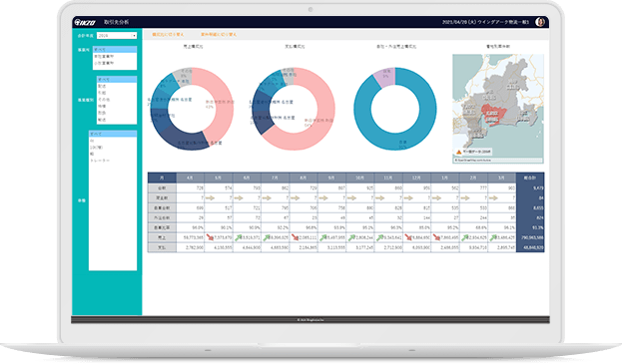Click the beige flat arrow in 12月 column
The image size is (622, 364).
coord(408,197)
